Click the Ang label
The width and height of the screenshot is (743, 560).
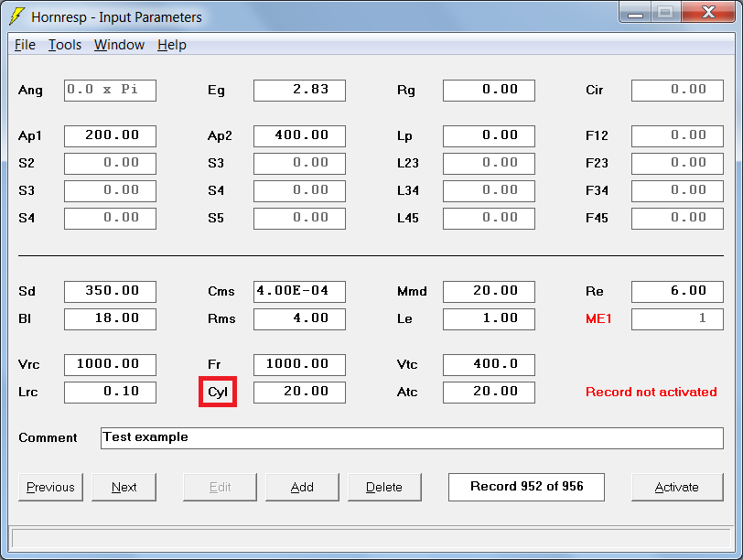click(x=30, y=90)
